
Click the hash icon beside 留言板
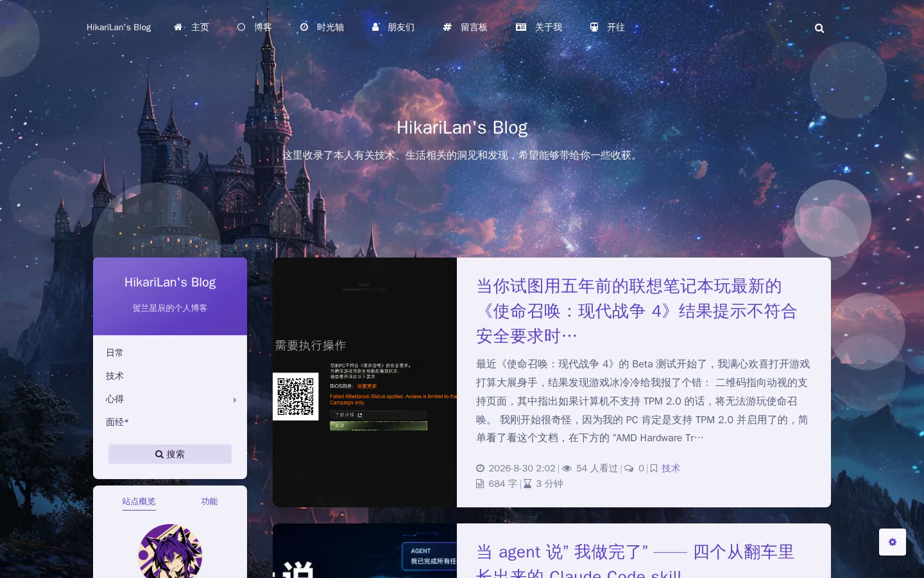click(447, 27)
